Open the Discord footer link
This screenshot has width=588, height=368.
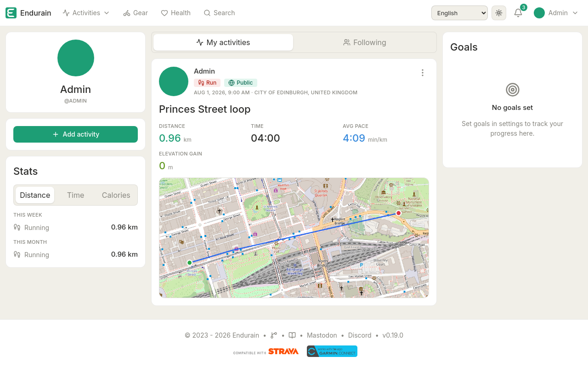[360, 335]
